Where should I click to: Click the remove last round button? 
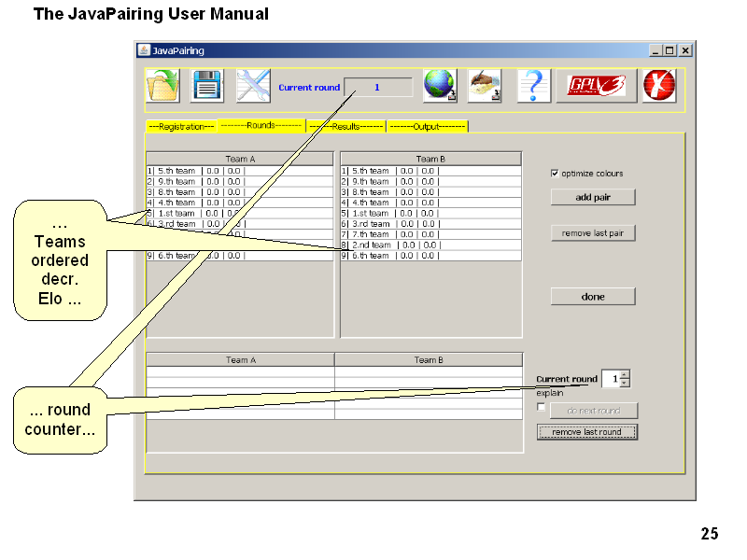tap(586, 432)
